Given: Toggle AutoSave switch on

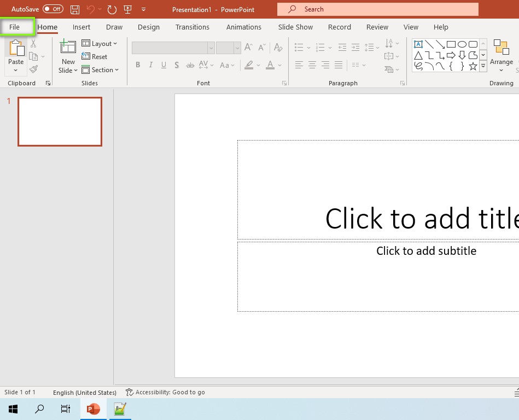Looking at the screenshot, I should coord(53,9).
